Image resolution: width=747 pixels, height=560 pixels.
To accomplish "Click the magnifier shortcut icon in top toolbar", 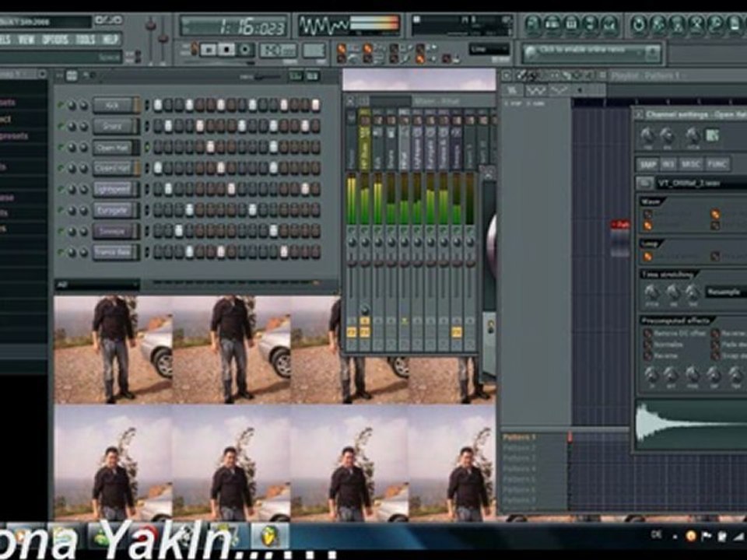I will pos(715,23).
